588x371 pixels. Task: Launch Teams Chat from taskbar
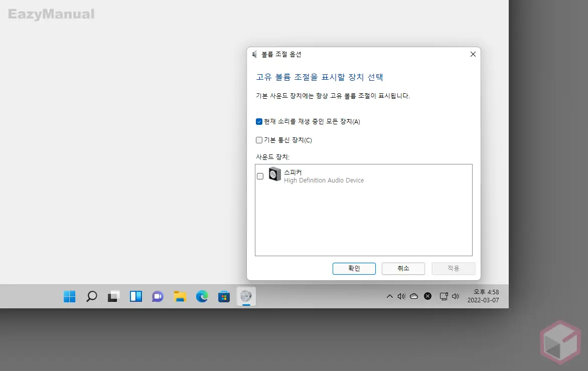pyautogui.click(x=158, y=296)
